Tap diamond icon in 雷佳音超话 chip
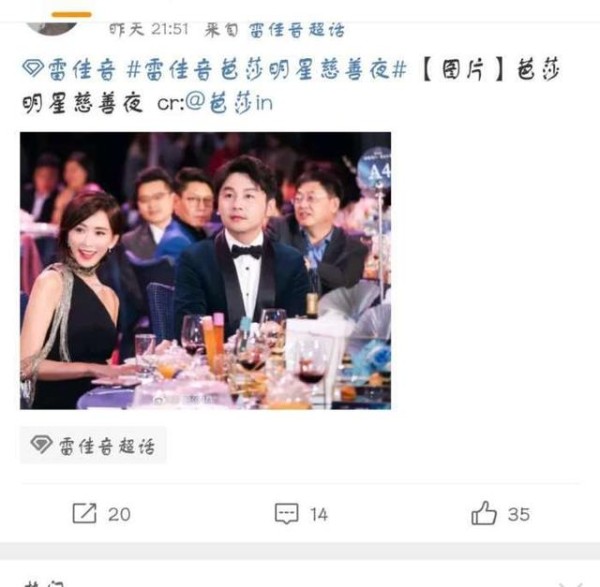Image resolution: width=600 pixels, height=587 pixels. click(x=41, y=444)
